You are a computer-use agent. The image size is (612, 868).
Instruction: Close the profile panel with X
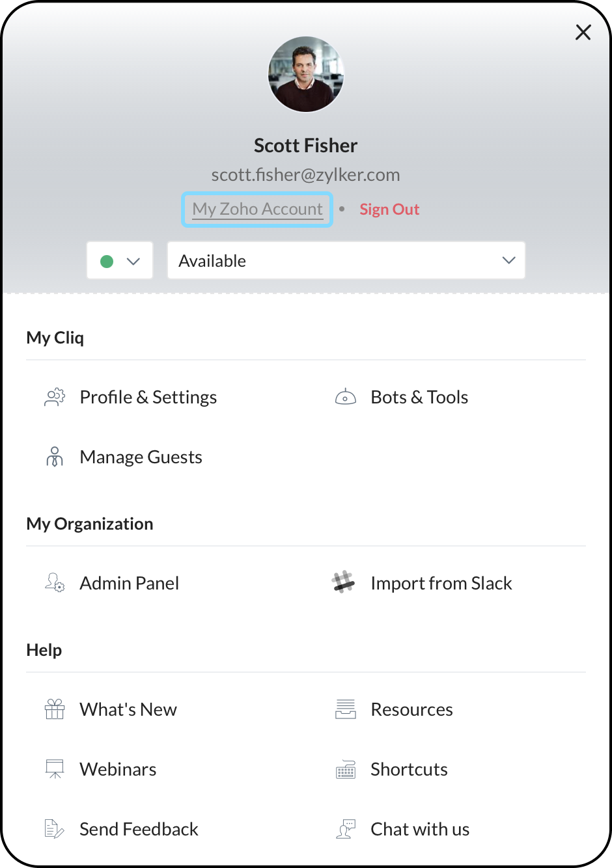click(583, 33)
